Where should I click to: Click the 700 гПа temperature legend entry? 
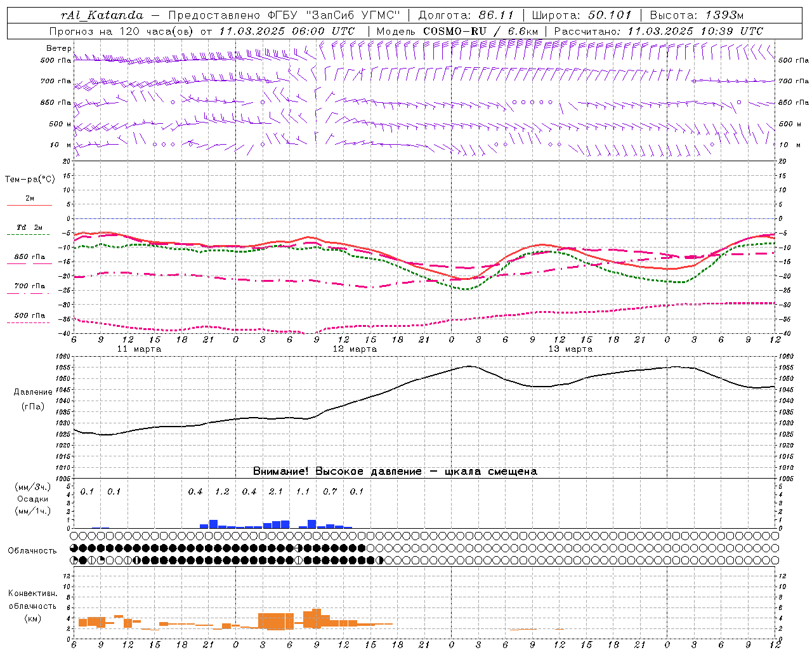(x=30, y=286)
